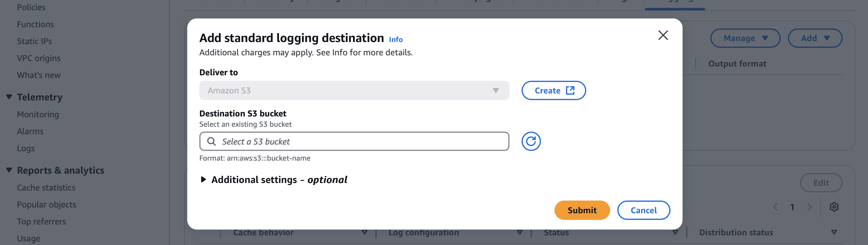Go to next page arrow
This screenshot has width=868, height=245.
[809, 207]
